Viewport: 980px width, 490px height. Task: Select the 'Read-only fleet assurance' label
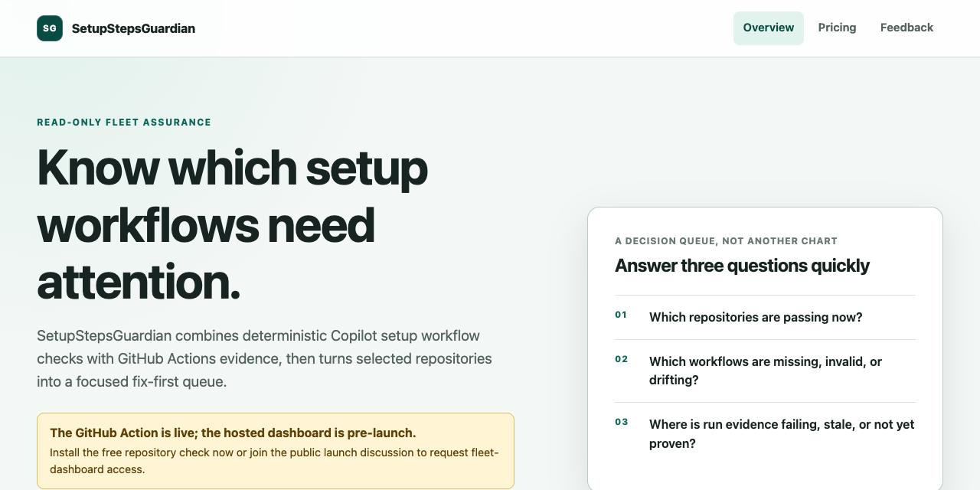click(x=124, y=122)
